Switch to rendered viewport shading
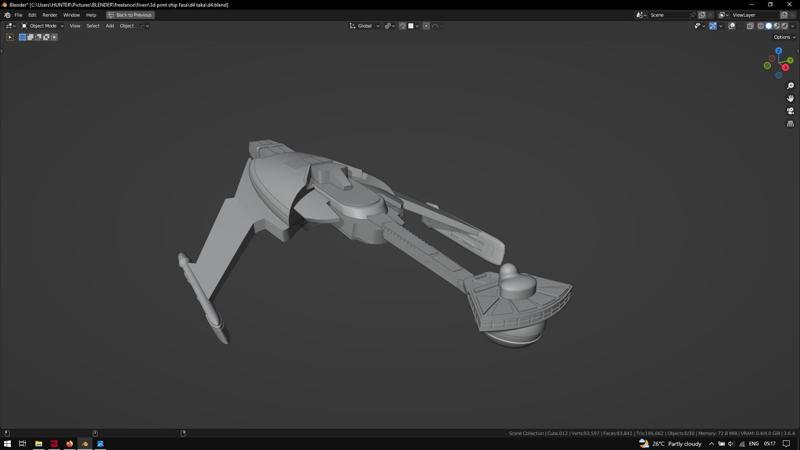800x450 pixels. [784, 26]
